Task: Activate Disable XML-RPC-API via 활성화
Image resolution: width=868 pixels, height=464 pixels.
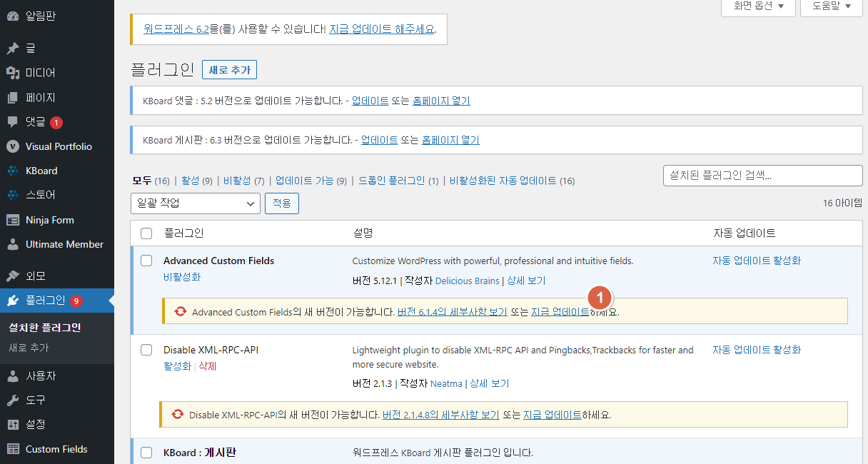Action: (x=177, y=366)
